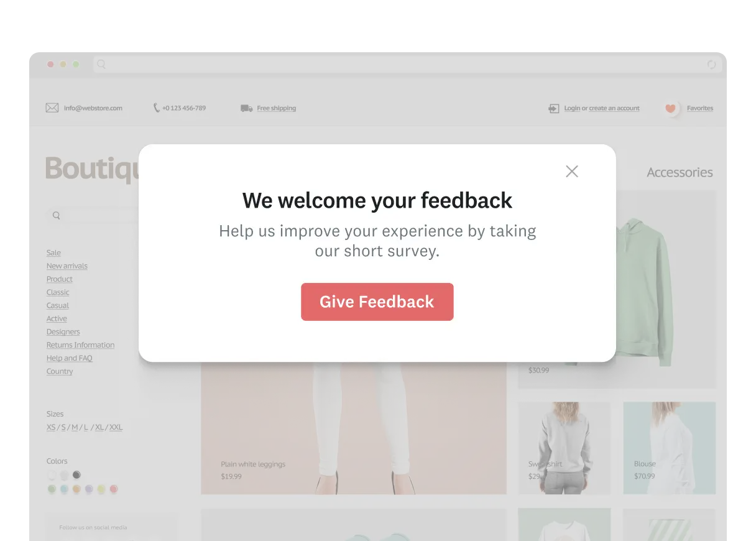Image resolution: width=756 pixels, height=541 pixels.
Task: Select New arrivals in sidebar
Action: (67, 266)
